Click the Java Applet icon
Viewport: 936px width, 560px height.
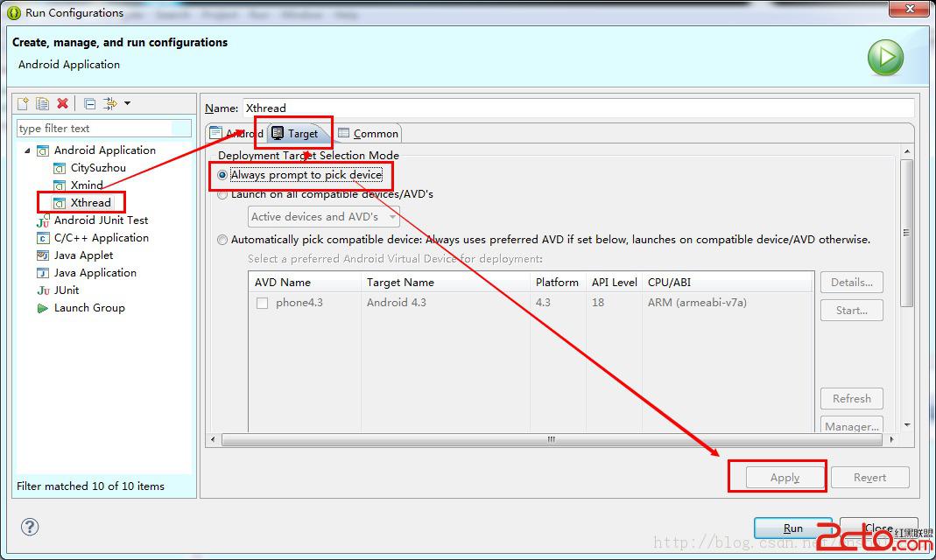click(43, 255)
